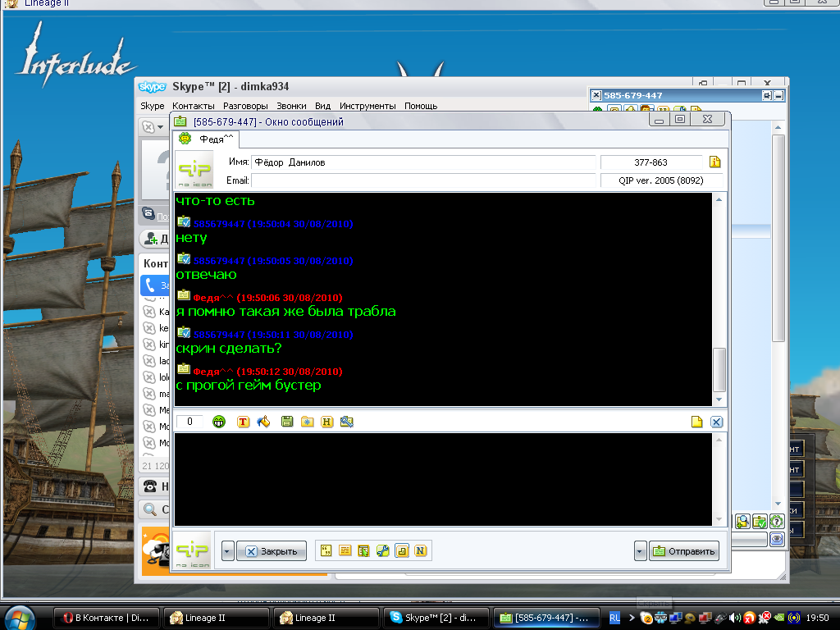The image size is (840, 630).
Task: Open Контакты menu in Skype
Action: point(194,106)
